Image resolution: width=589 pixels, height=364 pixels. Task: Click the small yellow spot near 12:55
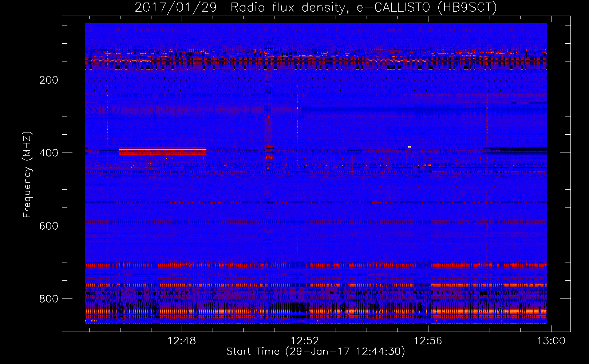pyautogui.click(x=410, y=147)
